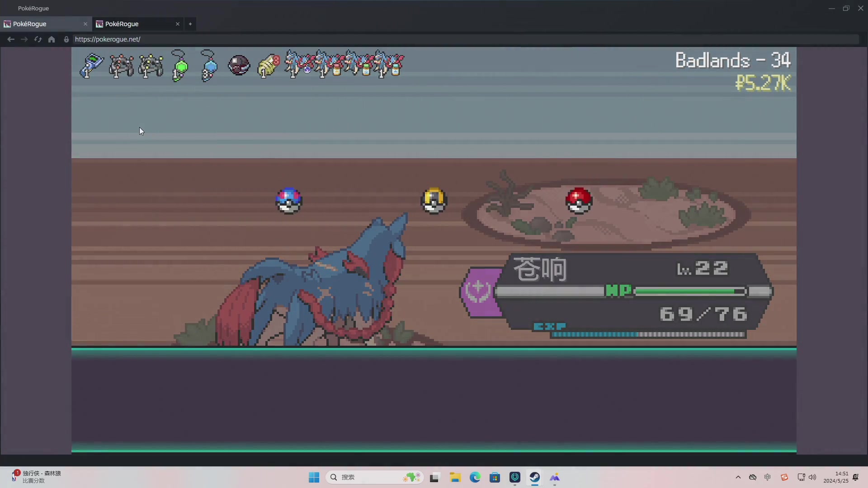
Task: Click the green charm modifier icon
Action: click(x=180, y=66)
